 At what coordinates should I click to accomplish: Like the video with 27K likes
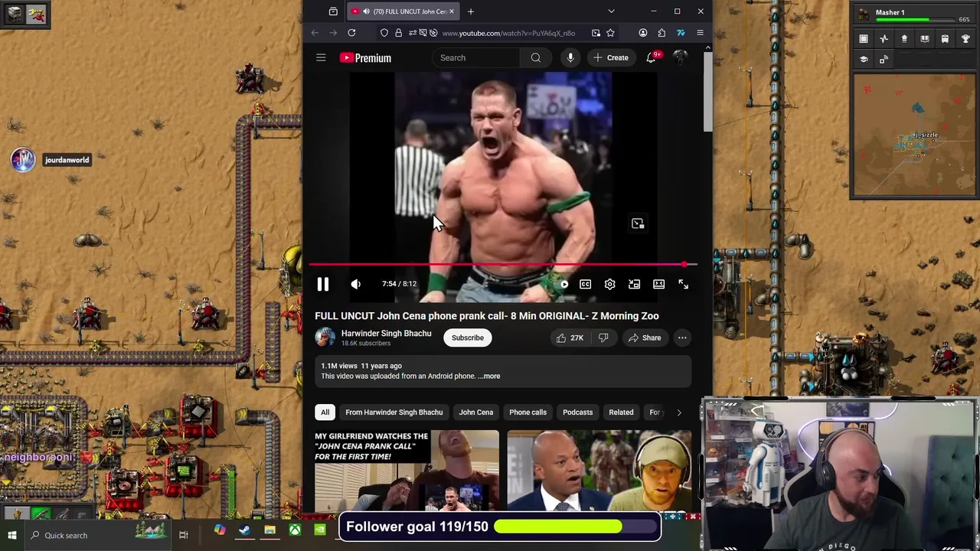tap(570, 337)
